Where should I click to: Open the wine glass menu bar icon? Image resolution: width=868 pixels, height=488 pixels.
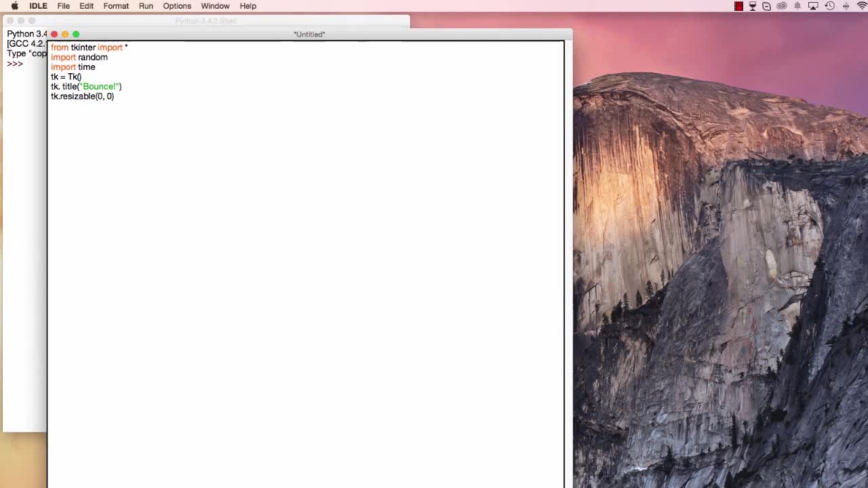(x=753, y=6)
